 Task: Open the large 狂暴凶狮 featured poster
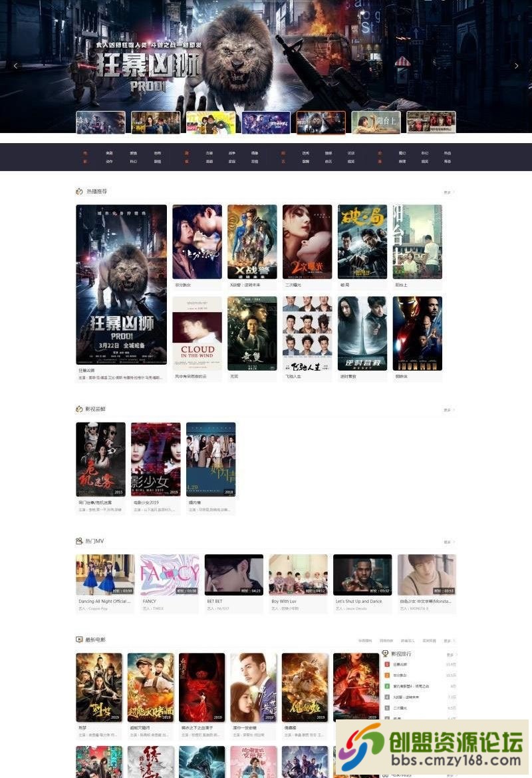[122, 284]
